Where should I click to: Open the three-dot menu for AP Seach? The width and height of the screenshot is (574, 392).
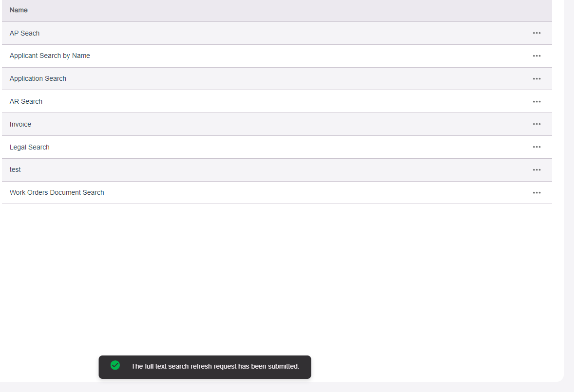click(536, 33)
